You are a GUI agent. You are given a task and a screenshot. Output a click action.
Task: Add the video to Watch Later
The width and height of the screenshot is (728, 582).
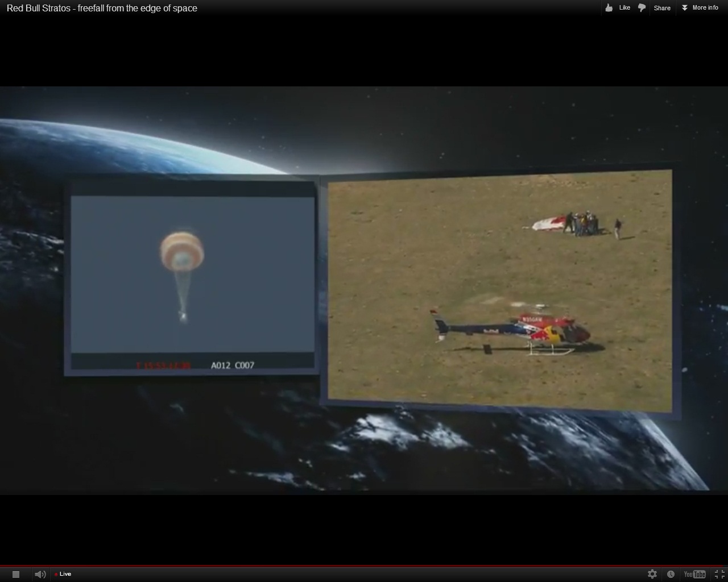[671, 574]
